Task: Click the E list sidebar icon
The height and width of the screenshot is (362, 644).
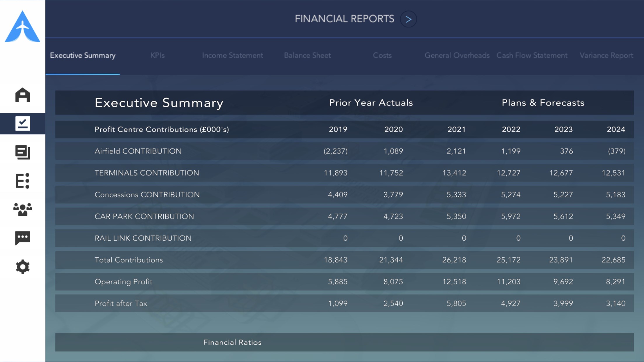Action: 22,181
